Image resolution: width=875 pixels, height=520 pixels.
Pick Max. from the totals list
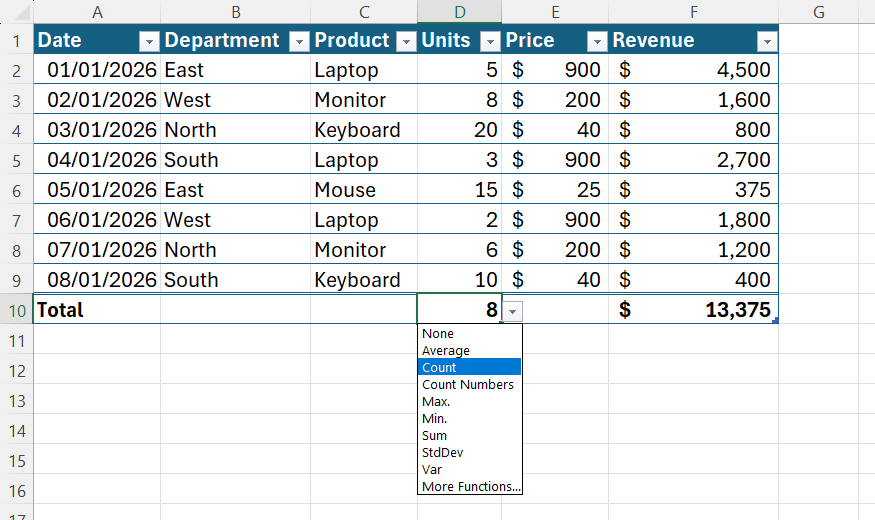(469, 401)
